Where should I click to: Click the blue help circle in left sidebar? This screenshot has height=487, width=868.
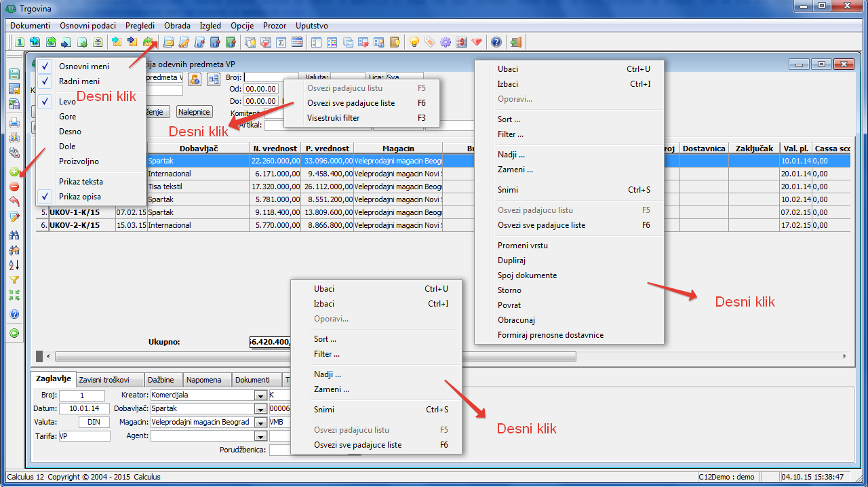pos(14,314)
